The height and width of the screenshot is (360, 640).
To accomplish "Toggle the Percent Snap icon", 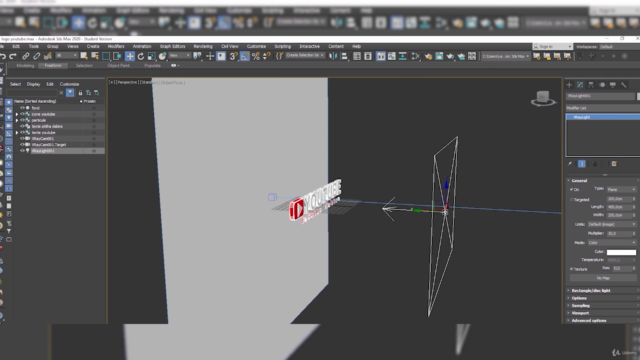I will [256, 56].
